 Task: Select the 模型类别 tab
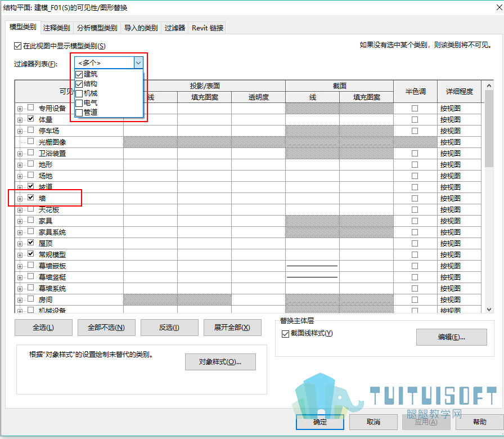tap(23, 27)
